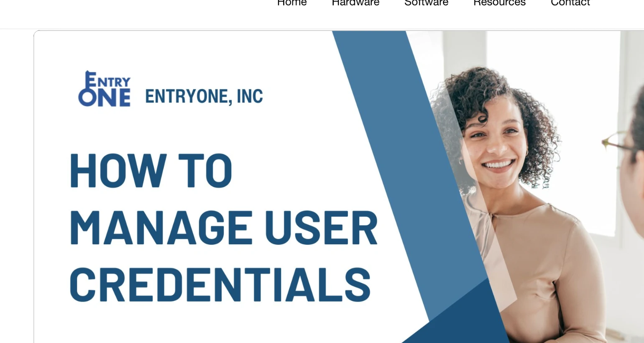Click the HOW TO heading line

(x=151, y=171)
